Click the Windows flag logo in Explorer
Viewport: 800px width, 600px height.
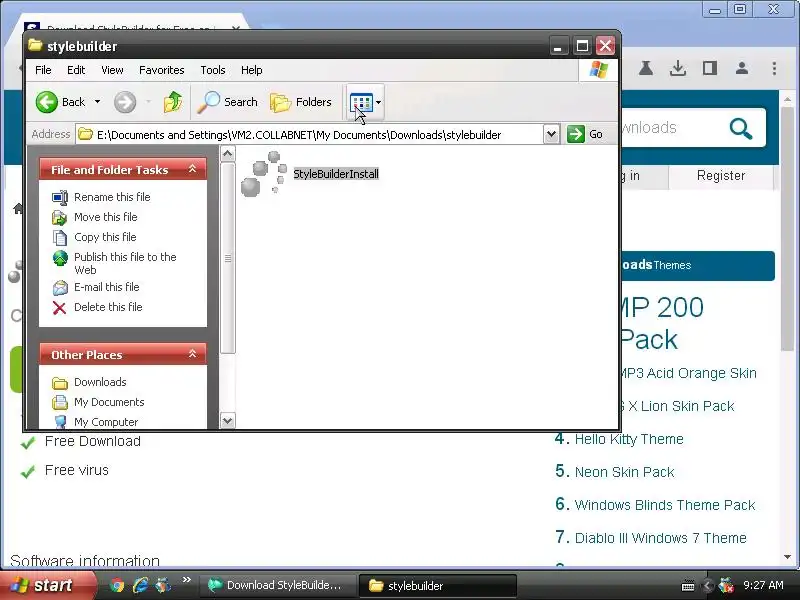[x=598, y=70]
